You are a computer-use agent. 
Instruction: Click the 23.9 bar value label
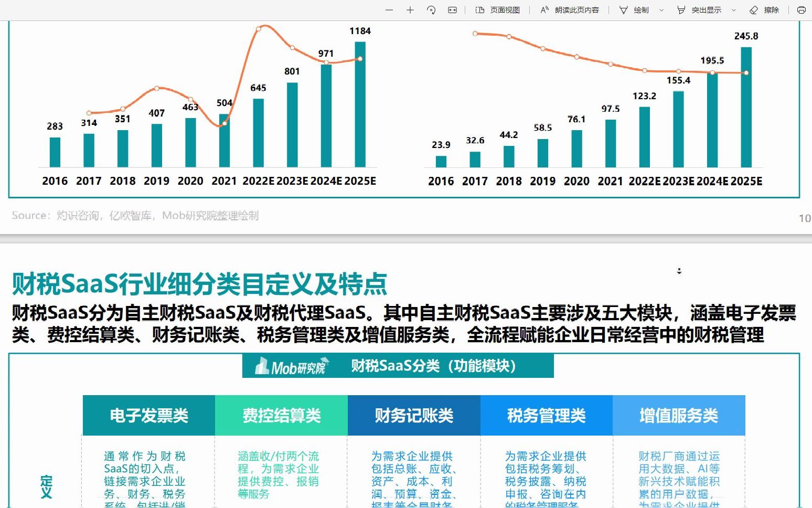[x=441, y=145]
